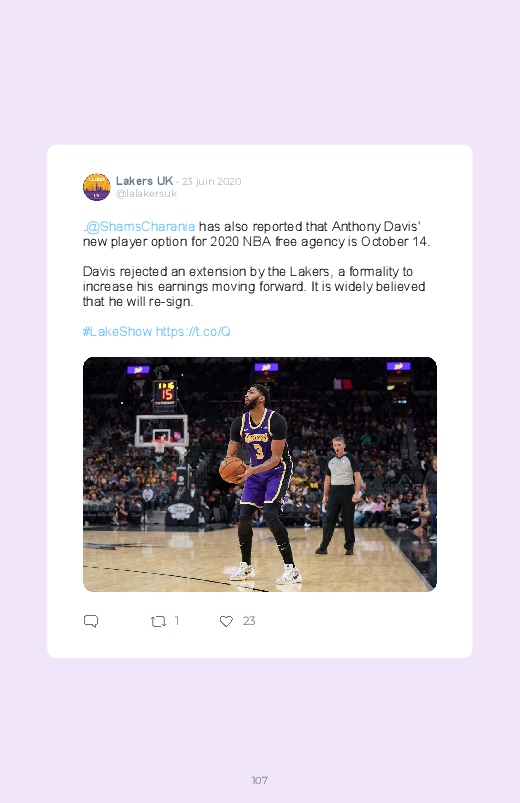Image resolution: width=520 pixels, height=803 pixels.
Task: Open the Lakers UK display name
Action: 144,181
